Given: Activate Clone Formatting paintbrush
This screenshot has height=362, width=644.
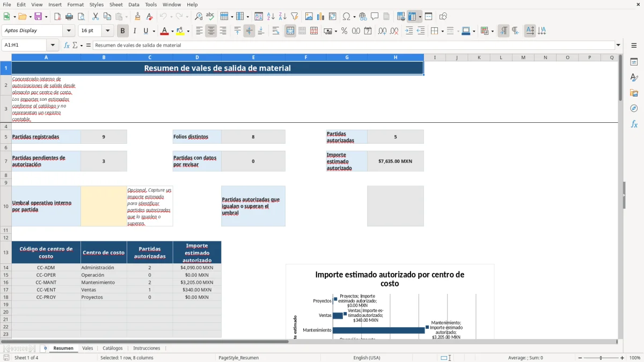Looking at the screenshot, I should 138,17.
